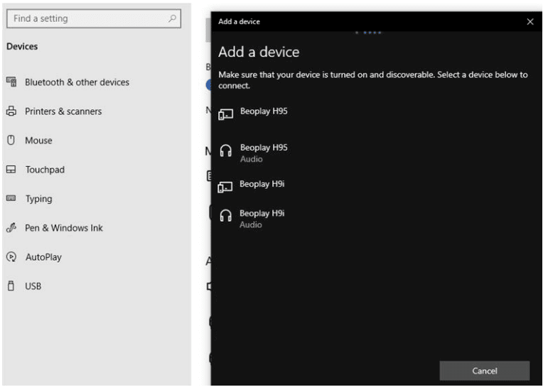548x392 pixels.
Task: Click the Typing keyboard icon
Action: [11, 198]
